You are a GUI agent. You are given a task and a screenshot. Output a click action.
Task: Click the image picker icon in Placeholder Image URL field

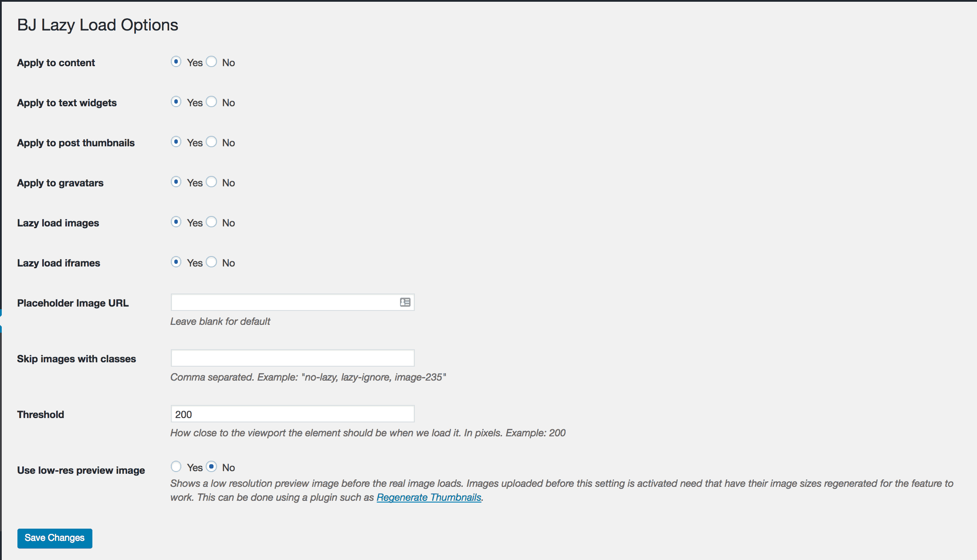pos(404,302)
